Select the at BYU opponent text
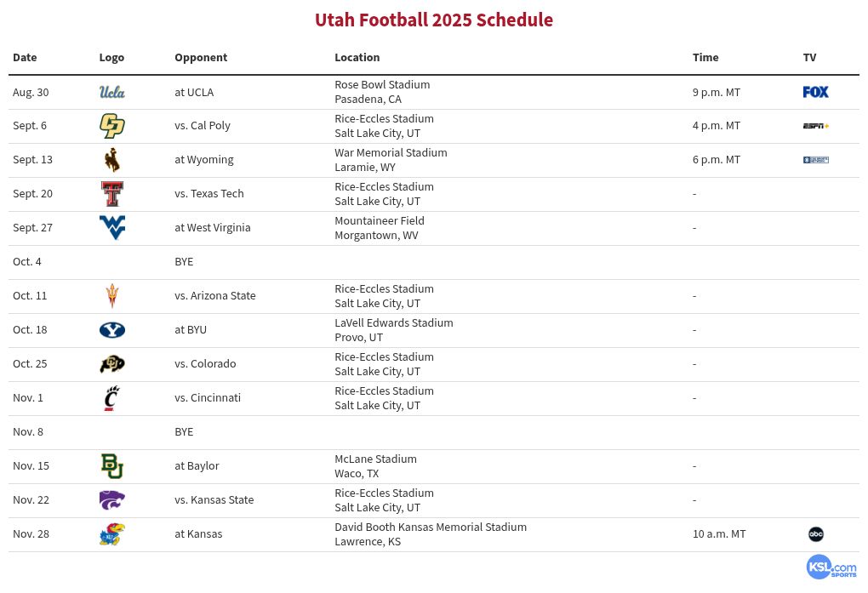 tap(191, 330)
